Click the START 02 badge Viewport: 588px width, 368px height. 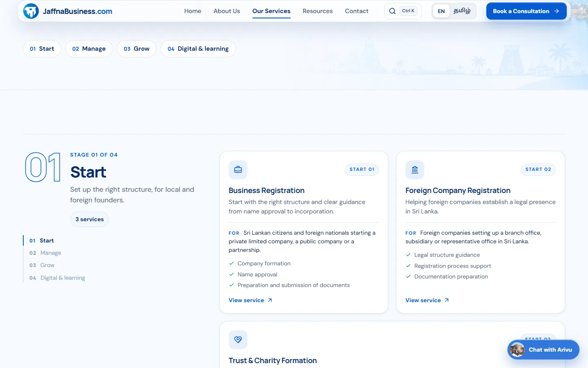pyautogui.click(x=538, y=169)
